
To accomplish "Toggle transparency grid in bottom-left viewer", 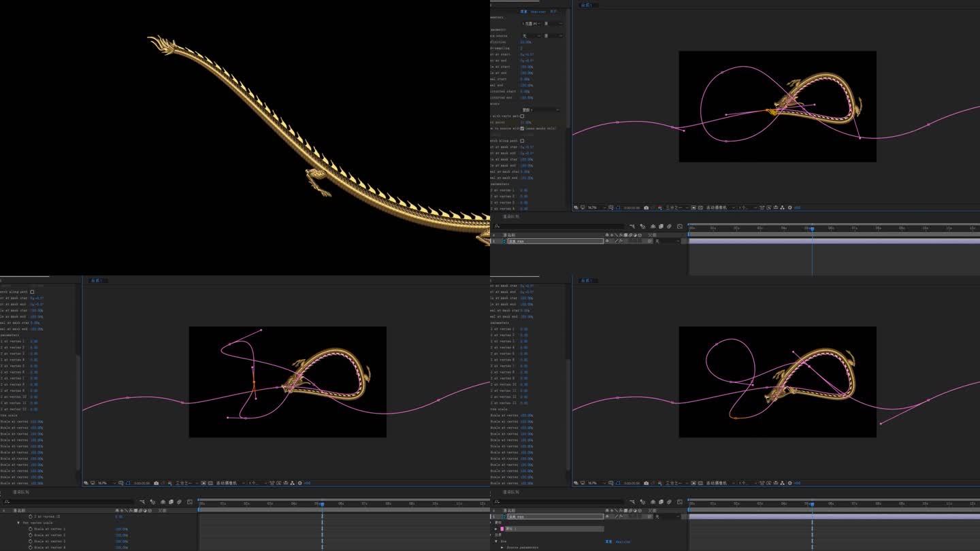I will (x=210, y=483).
